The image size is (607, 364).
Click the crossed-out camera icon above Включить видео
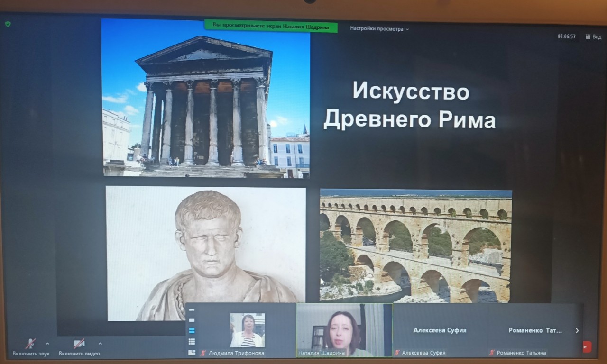(x=80, y=343)
